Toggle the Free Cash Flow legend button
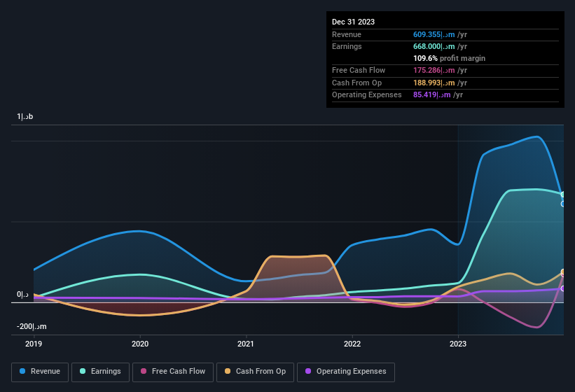The width and height of the screenshot is (575, 392). click(x=173, y=372)
